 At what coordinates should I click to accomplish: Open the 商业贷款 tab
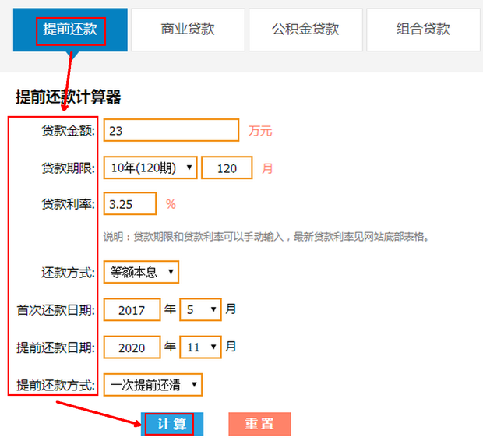[x=188, y=30]
